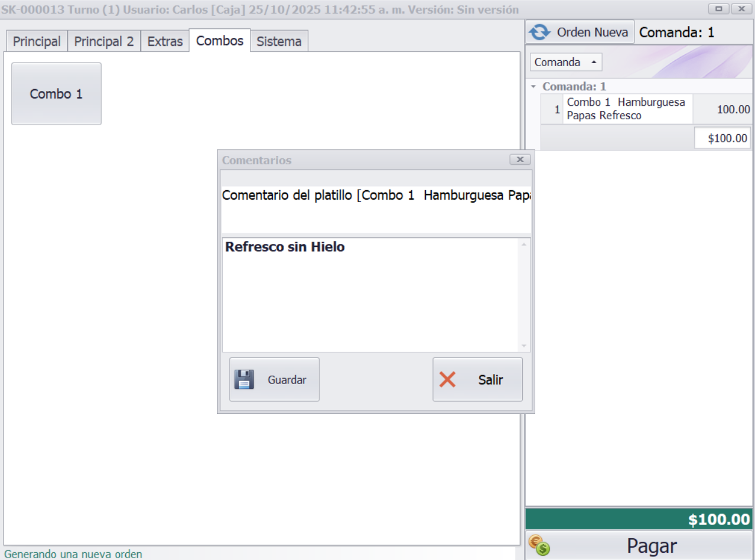Click the coins icon beside Pagar
This screenshot has width=755, height=560.
(539, 545)
